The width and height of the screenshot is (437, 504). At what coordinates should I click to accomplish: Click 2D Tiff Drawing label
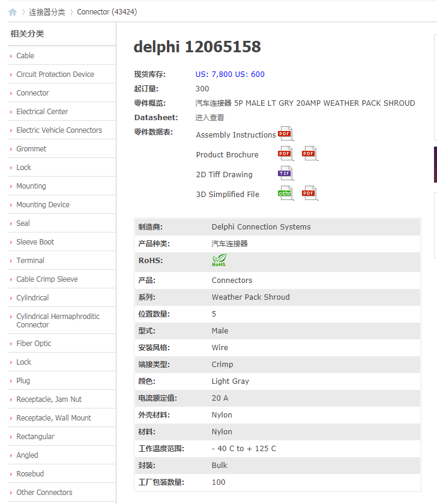(x=224, y=175)
